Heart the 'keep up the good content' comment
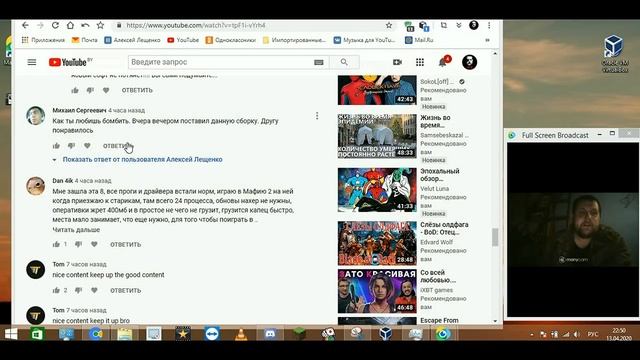 (x=94, y=290)
